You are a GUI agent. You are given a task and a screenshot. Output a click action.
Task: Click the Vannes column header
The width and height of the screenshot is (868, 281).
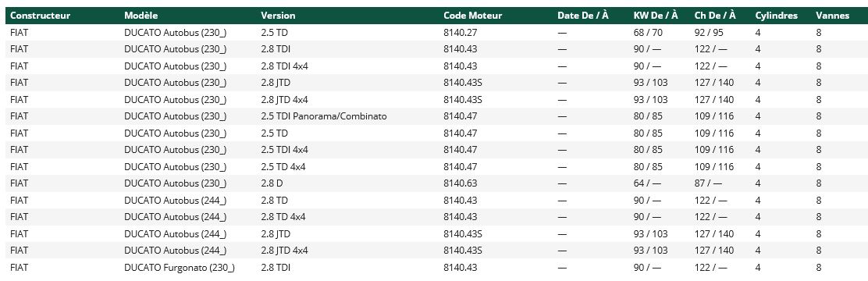click(x=832, y=16)
